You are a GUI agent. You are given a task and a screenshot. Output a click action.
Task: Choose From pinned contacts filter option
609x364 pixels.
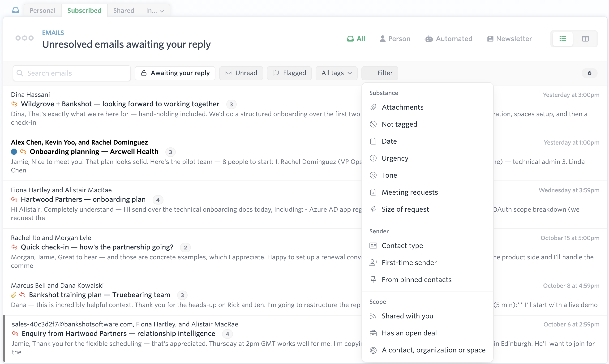tap(428, 280)
